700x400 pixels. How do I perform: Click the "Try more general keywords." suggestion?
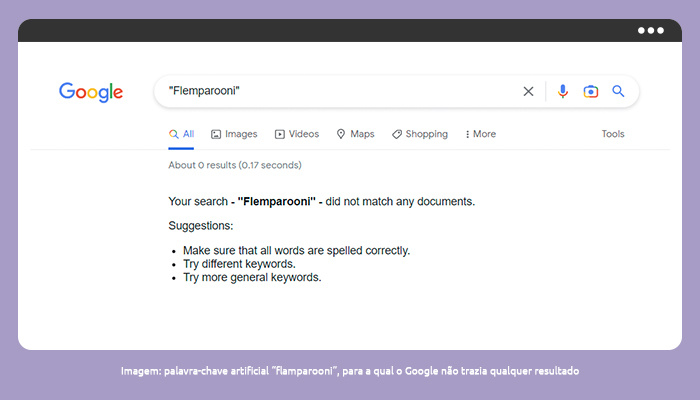click(252, 277)
